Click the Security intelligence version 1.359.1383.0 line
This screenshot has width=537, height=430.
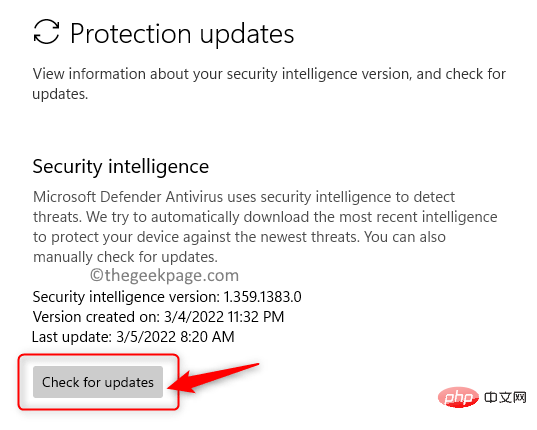(167, 296)
